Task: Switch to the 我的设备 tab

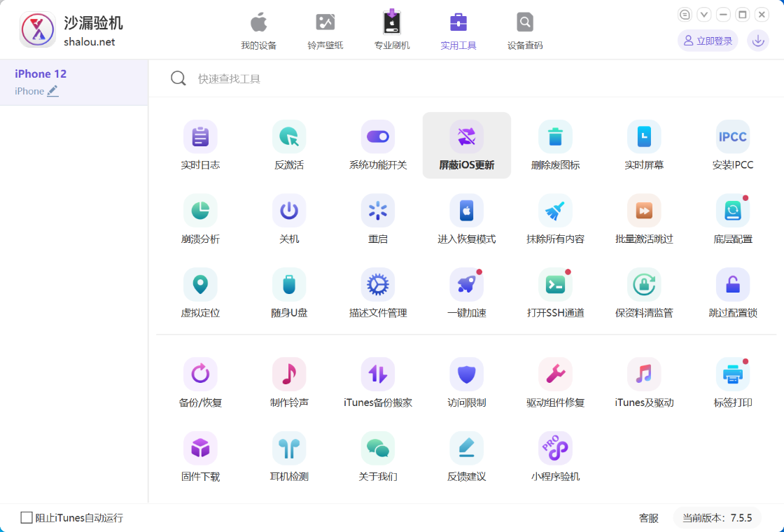Action: click(259, 31)
